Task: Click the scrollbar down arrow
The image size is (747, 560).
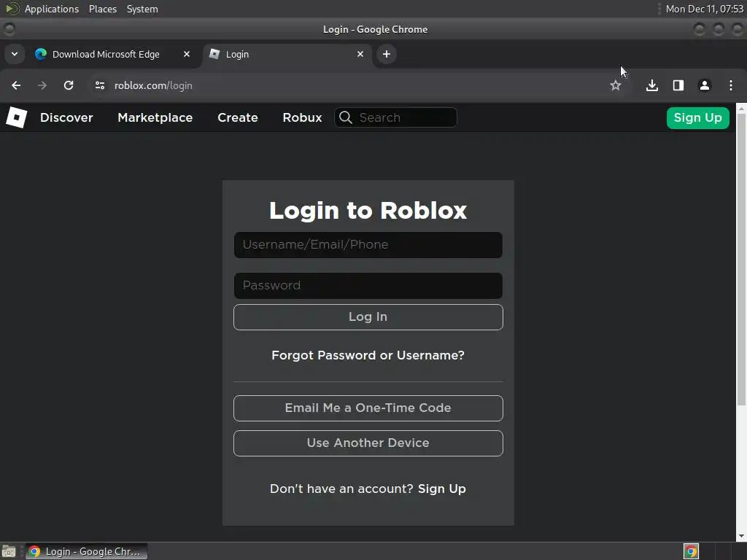Action: tap(741, 536)
